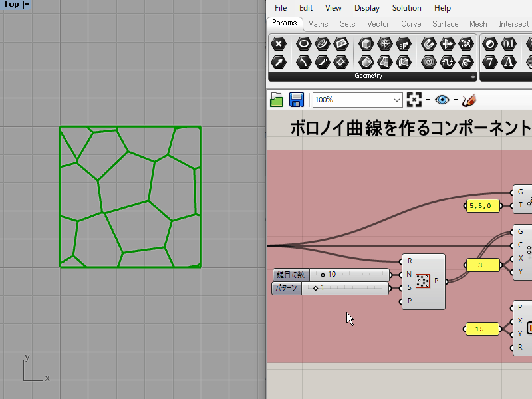
Task: Select the vector arrow icon in Geometry panel
Action: (278, 63)
